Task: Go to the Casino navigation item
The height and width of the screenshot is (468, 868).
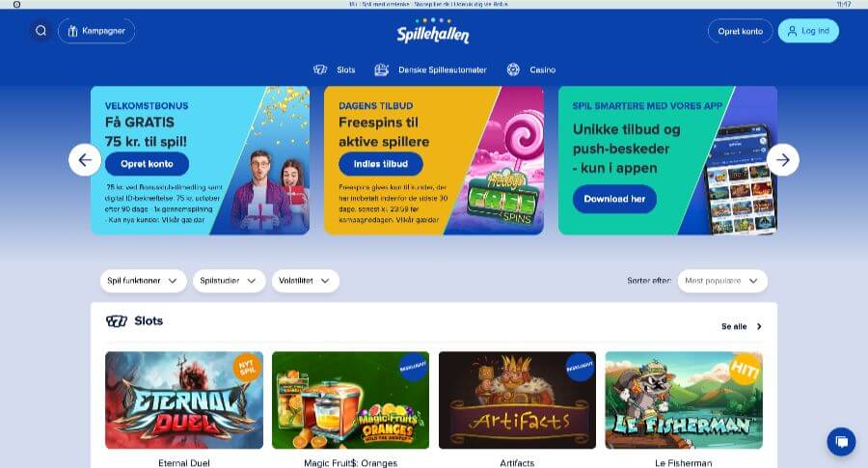Action: coord(530,69)
